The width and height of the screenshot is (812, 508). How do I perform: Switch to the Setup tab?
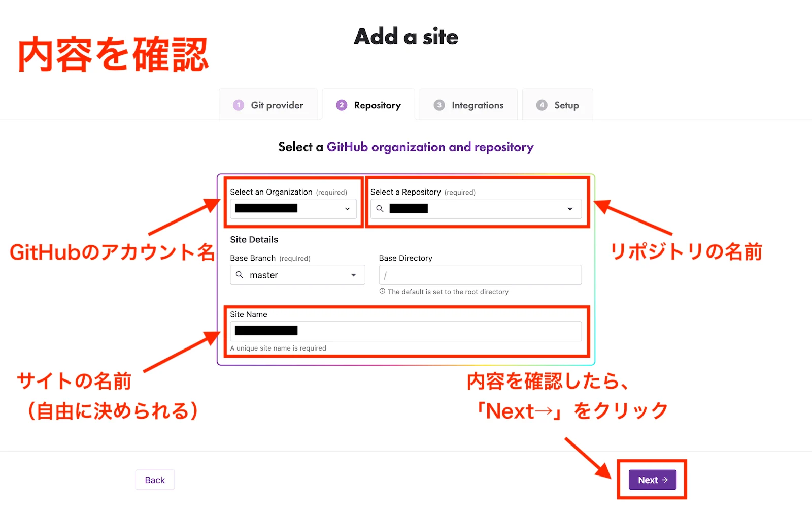pyautogui.click(x=557, y=105)
